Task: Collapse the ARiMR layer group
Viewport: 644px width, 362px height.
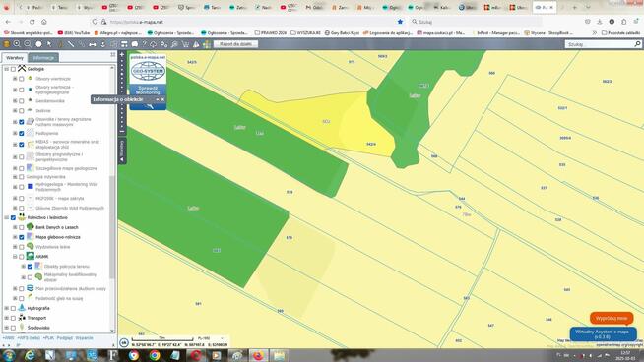Action: [x=15, y=257]
